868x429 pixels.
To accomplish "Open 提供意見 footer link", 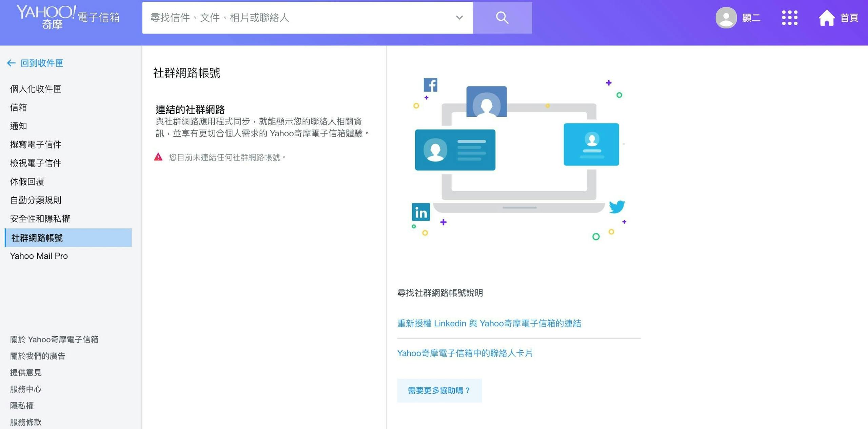I will coord(26,372).
